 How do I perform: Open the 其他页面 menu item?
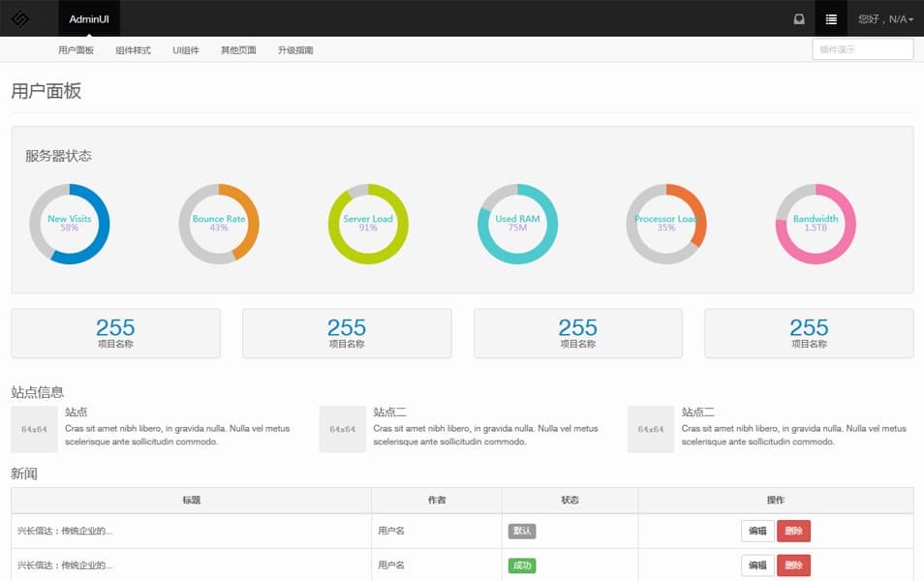[236, 49]
